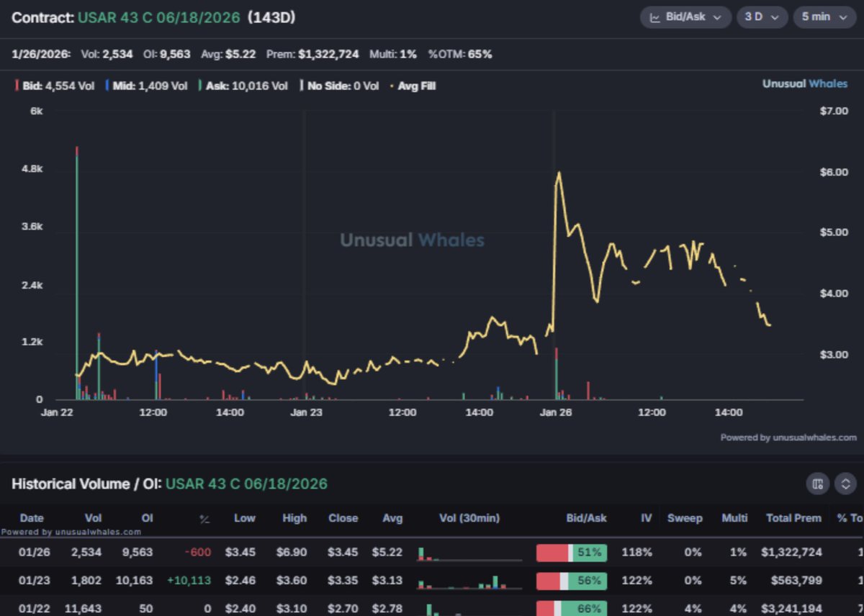Toggle the Mid volume legend series

(146, 86)
